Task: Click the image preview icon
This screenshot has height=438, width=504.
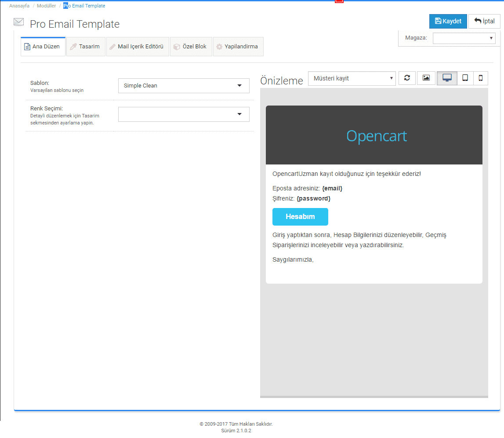Action: click(x=426, y=78)
